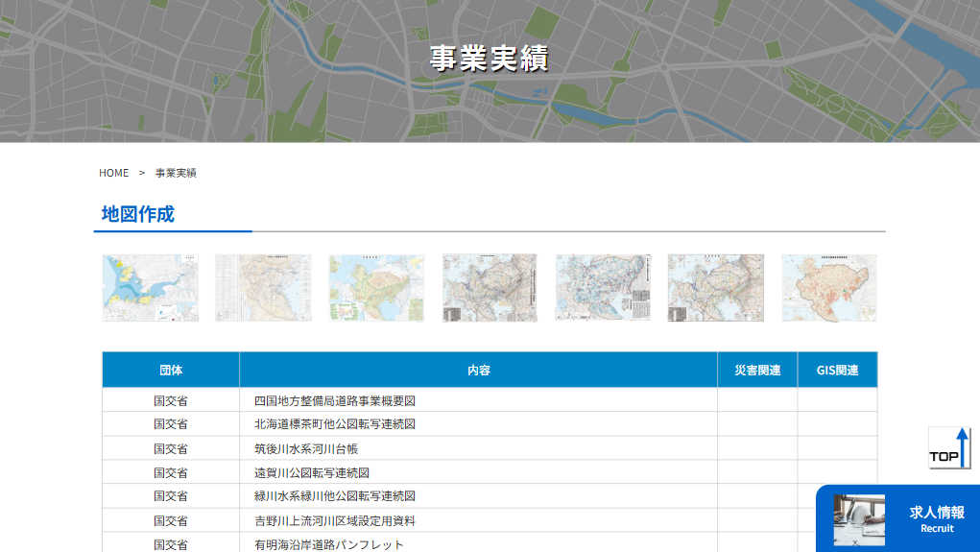980x552 pixels.
Task: Open the third map thumbnail with green region
Action: pyautogui.click(x=376, y=288)
